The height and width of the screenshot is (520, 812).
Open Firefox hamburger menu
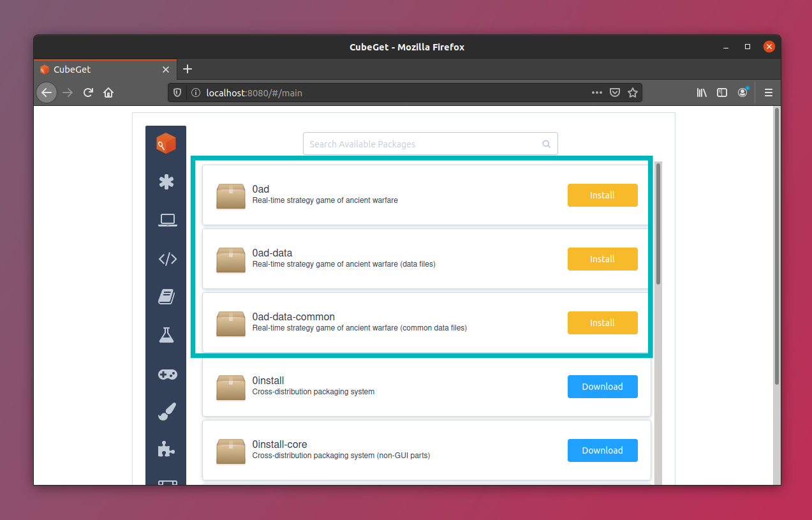click(769, 93)
